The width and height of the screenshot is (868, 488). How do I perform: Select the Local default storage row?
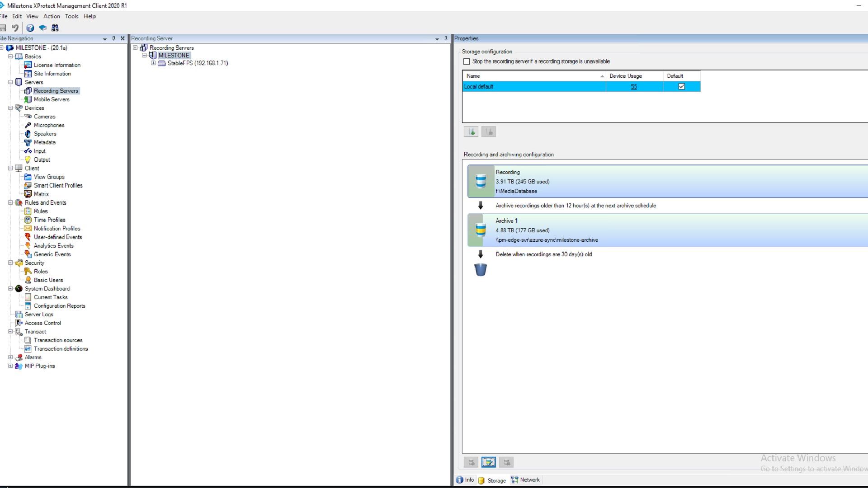(x=581, y=86)
